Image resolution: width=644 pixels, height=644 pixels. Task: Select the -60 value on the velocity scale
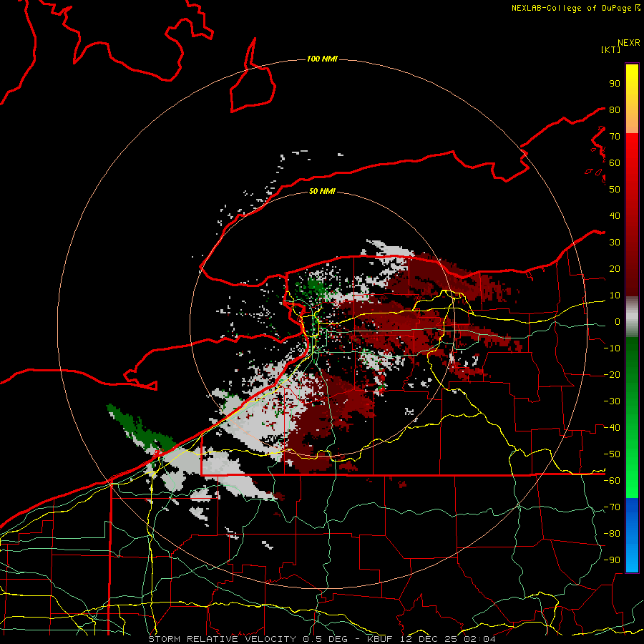(x=613, y=481)
